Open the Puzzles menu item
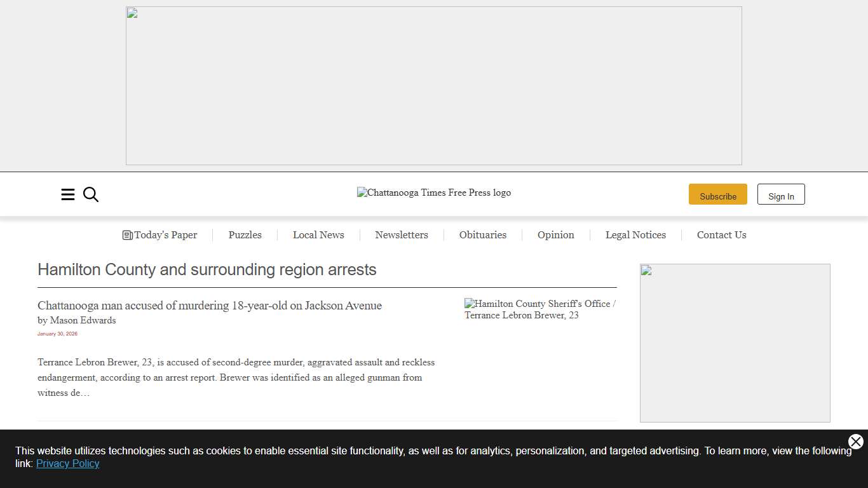The height and width of the screenshot is (488, 868). click(x=245, y=235)
